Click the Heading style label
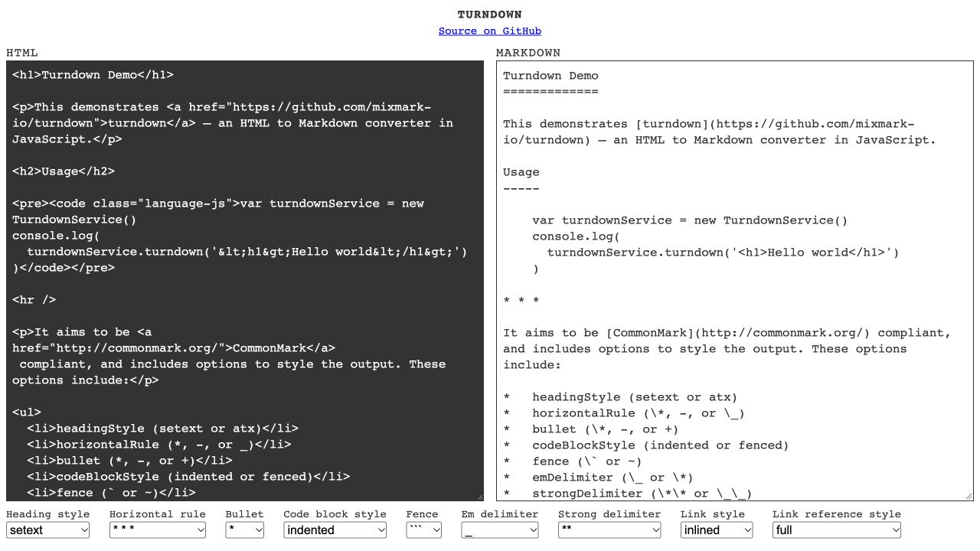 (x=48, y=514)
